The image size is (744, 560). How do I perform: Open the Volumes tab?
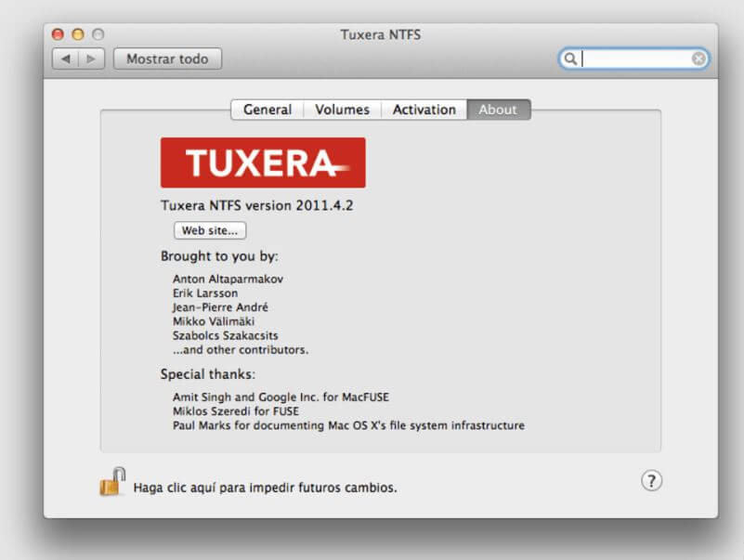point(342,110)
